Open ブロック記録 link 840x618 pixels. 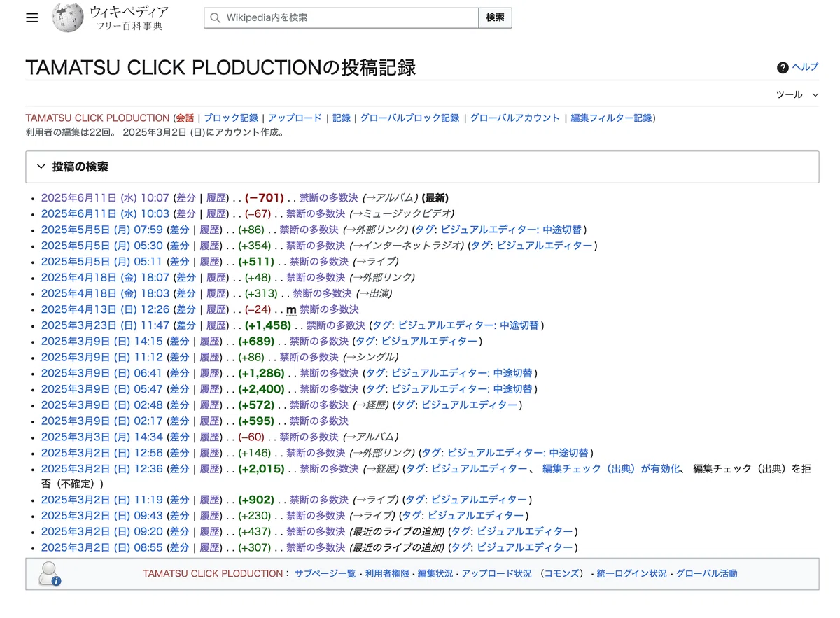click(x=231, y=118)
